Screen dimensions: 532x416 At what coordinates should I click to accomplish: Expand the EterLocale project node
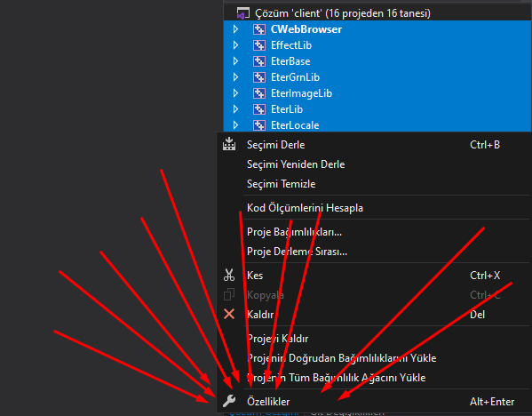coord(236,125)
